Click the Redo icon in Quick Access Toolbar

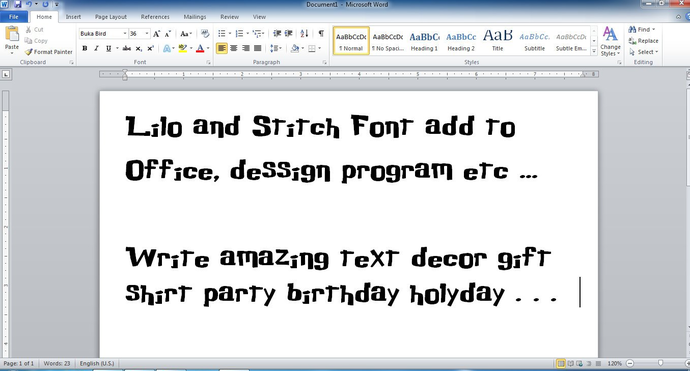pos(45,4)
